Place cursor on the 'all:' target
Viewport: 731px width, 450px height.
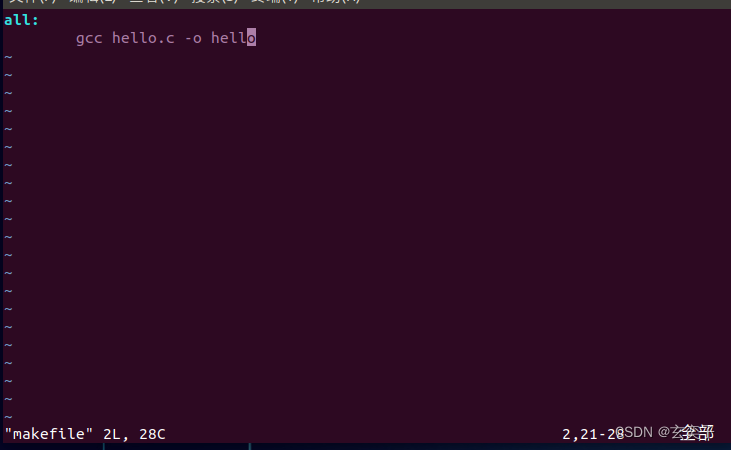click(x=21, y=20)
